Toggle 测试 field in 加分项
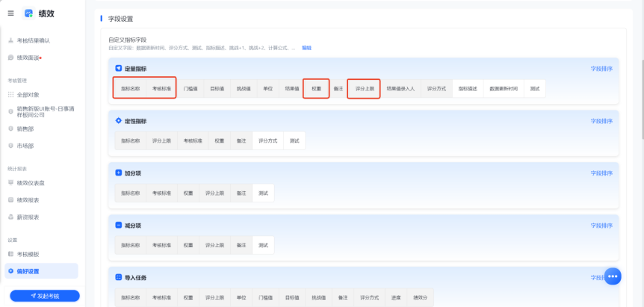The height and width of the screenshot is (307, 644). 263,193
